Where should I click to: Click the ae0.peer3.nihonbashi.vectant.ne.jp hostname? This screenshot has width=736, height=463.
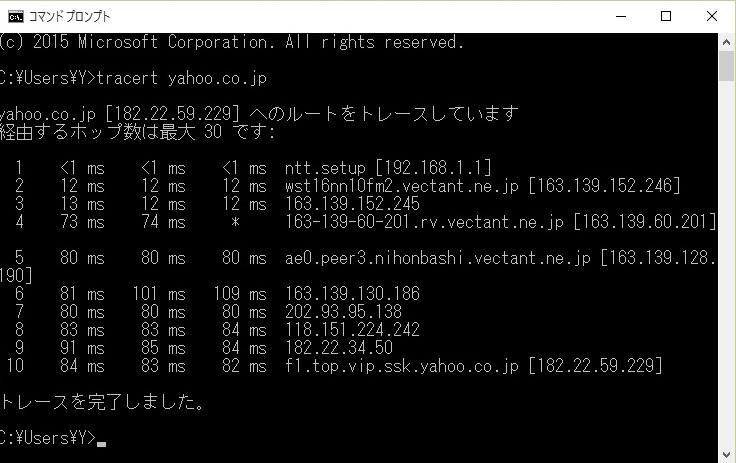click(x=438, y=257)
